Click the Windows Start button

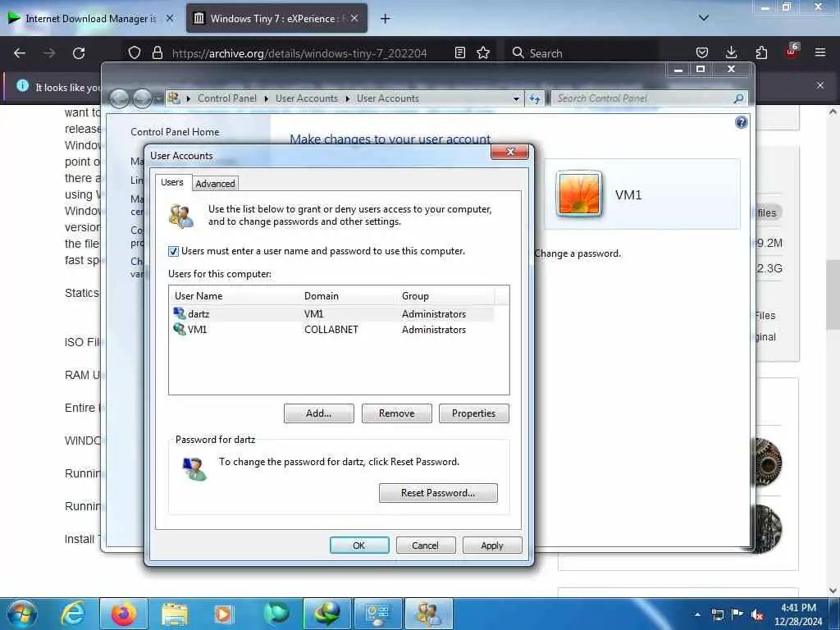(21, 614)
